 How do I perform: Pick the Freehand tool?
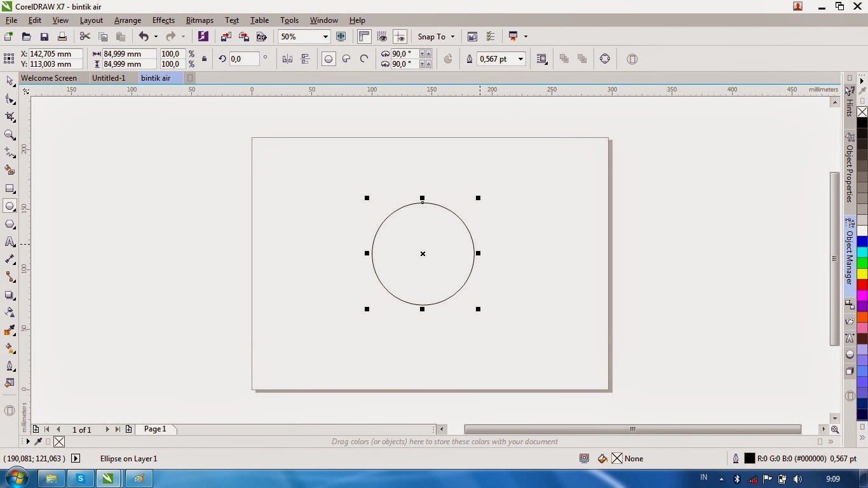click(x=10, y=152)
